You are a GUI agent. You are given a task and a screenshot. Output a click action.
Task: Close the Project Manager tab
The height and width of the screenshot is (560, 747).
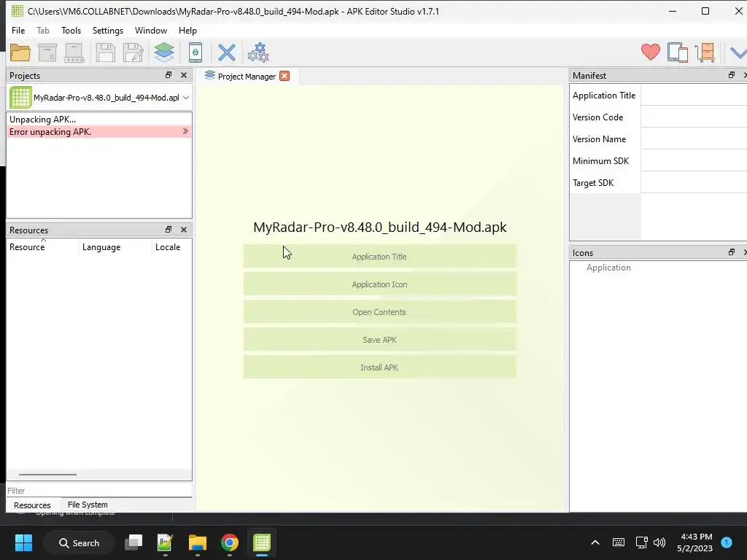[285, 76]
